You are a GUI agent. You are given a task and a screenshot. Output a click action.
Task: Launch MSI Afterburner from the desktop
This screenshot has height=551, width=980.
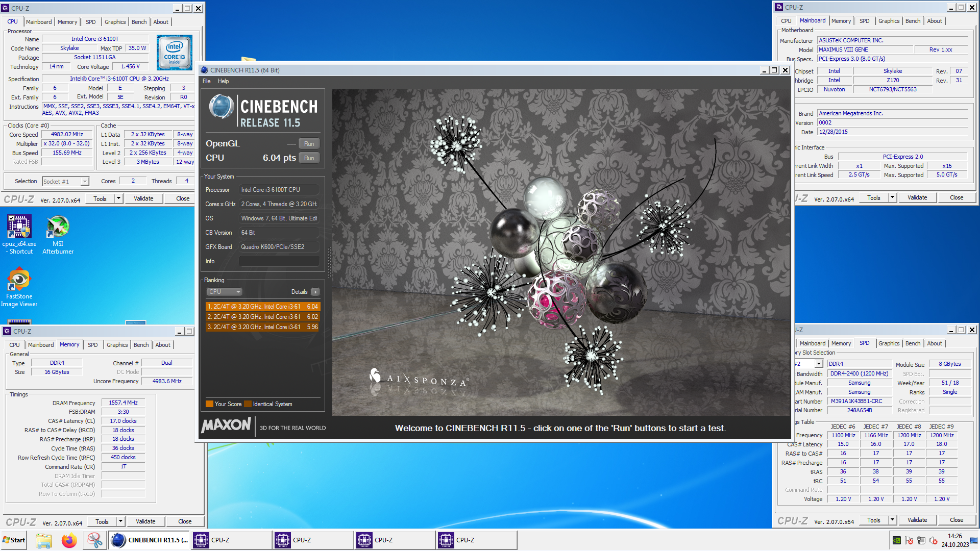click(x=58, y=235)
